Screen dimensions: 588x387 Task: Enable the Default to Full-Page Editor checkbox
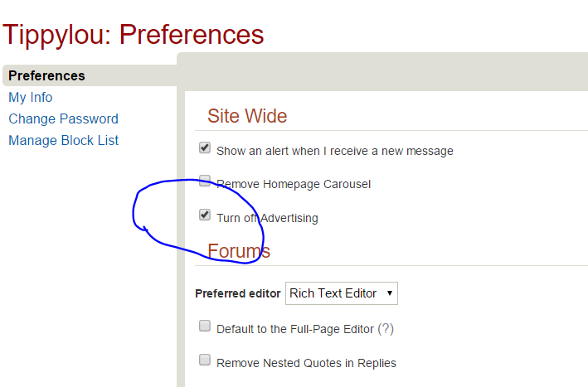pyautogui.click(x=205, y=327)
